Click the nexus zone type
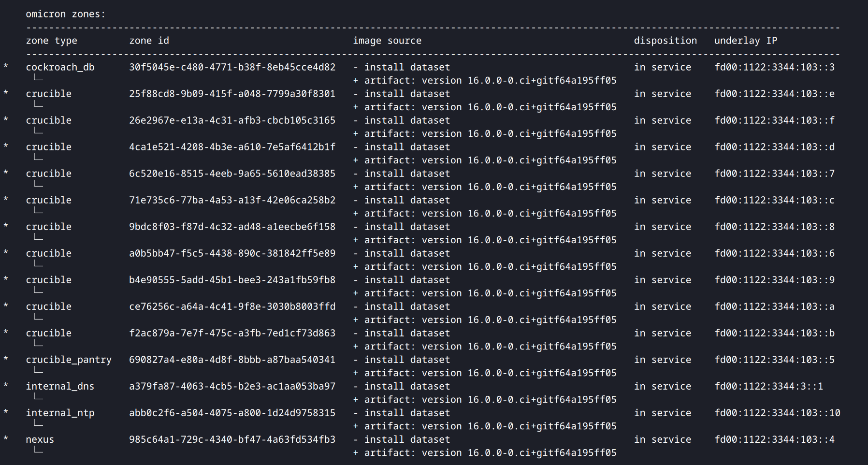Viewport: 868px width, 465px height. 40,439
